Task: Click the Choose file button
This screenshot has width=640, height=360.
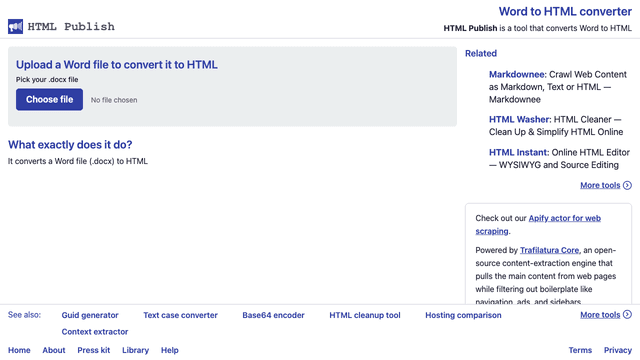Action: click(49, 100)
